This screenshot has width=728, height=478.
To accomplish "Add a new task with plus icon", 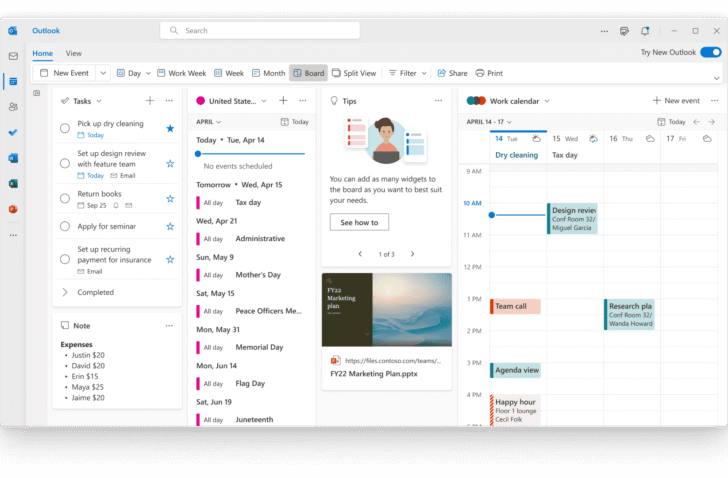I will [150, 101].
